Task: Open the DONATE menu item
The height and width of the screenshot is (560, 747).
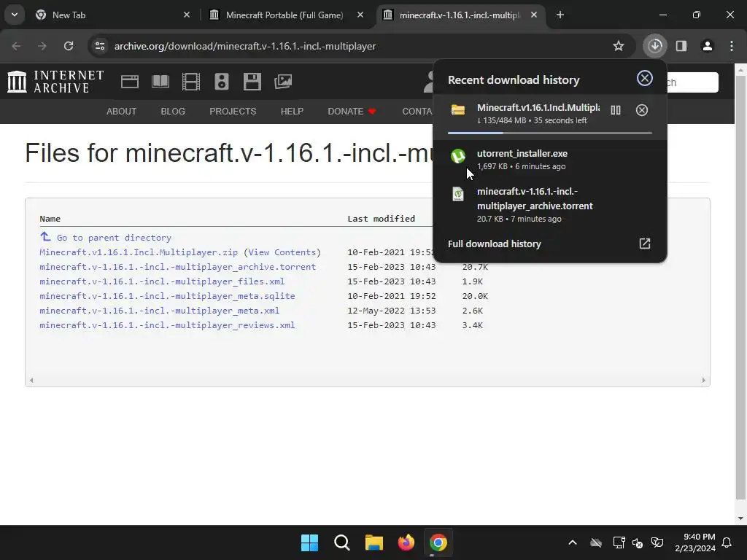Action: point(352,112)
